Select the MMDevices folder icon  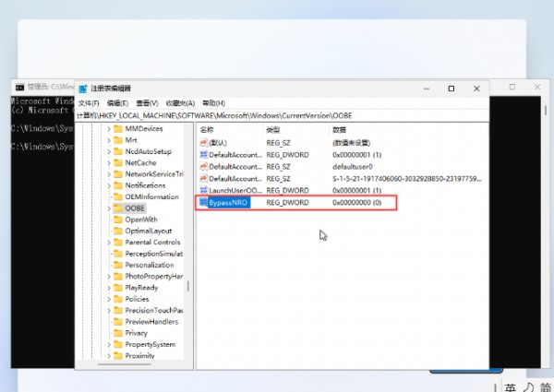(118, 129)
